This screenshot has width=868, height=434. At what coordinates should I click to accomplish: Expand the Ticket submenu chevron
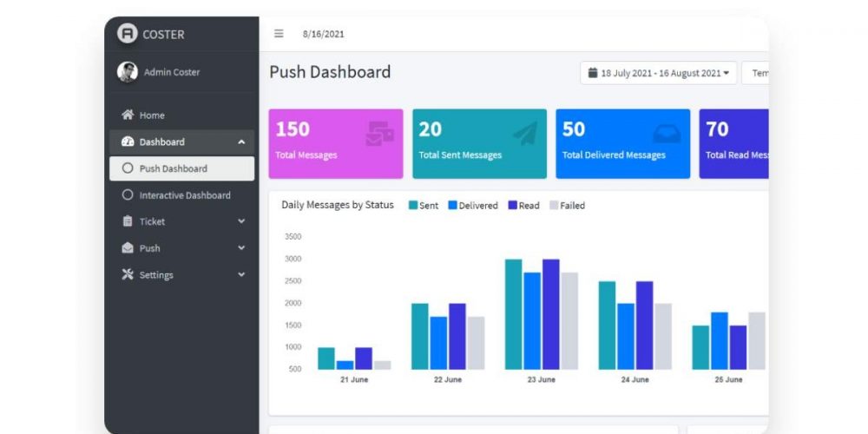click(241, 221)
